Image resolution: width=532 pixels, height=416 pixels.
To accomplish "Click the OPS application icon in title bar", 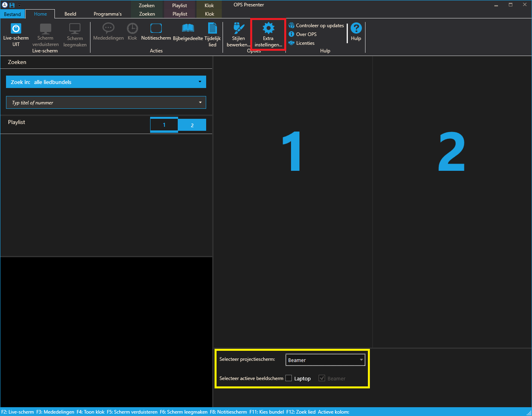I will [x=5, y=5].
